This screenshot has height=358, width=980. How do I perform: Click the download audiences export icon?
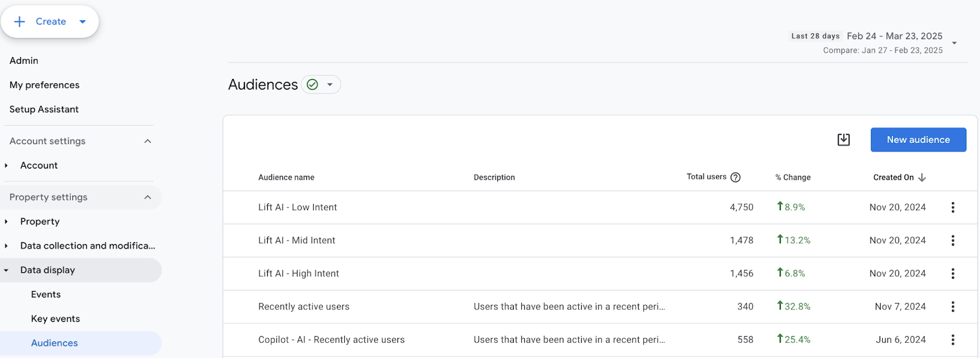click(843, 140)
